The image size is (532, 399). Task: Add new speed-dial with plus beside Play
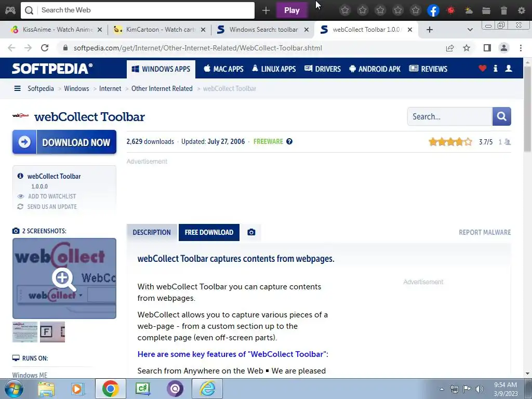[266, 10]
